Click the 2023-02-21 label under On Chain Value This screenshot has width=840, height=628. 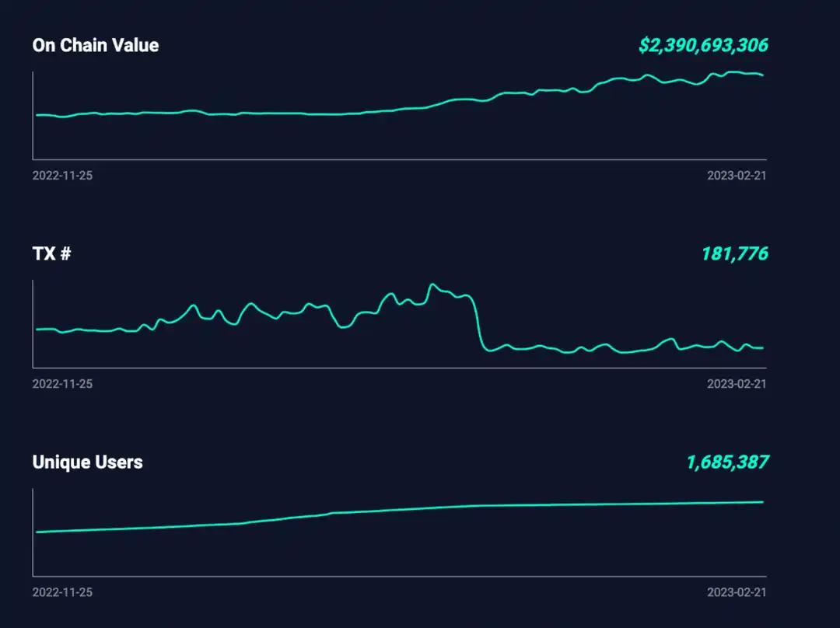coord(736,176)
